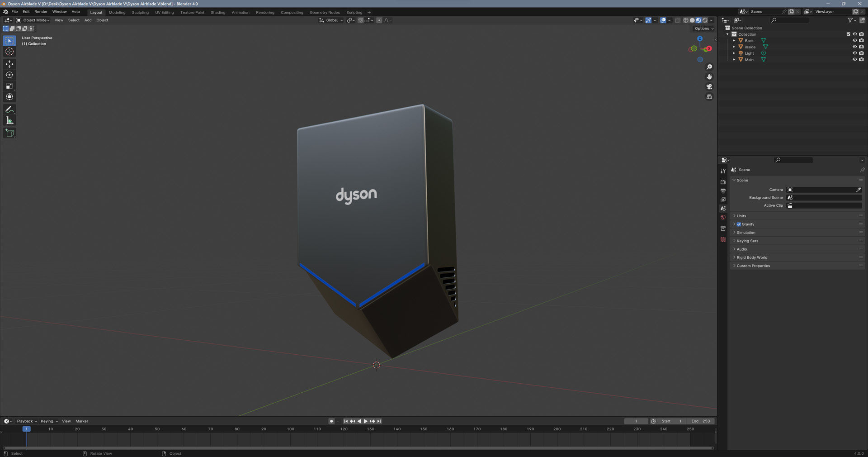
Task: Open the World properties tab
Action: click(723, 218)
